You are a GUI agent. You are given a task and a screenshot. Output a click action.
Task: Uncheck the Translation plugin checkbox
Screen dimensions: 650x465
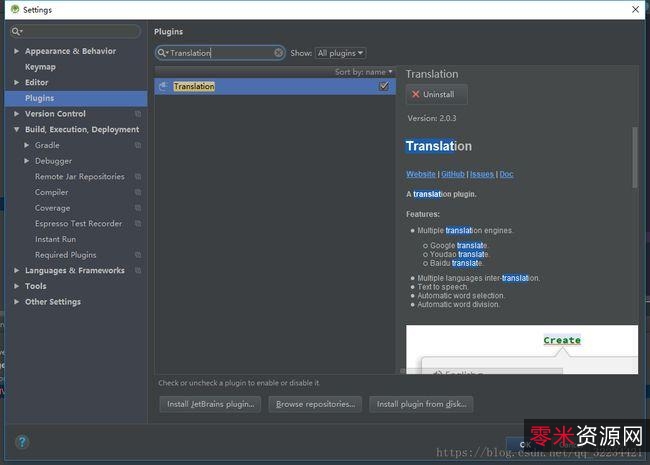(x=384, y=87)
